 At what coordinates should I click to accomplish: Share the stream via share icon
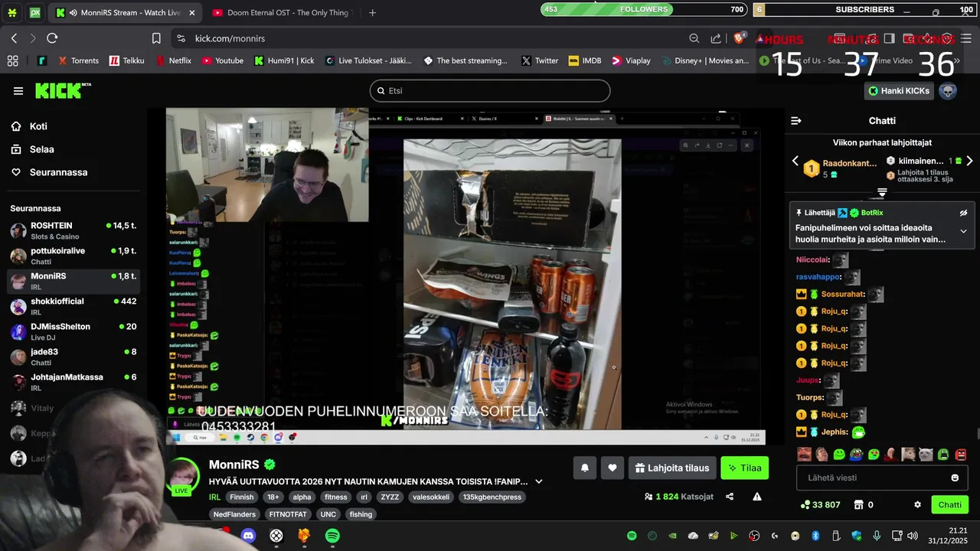point(730,497)
